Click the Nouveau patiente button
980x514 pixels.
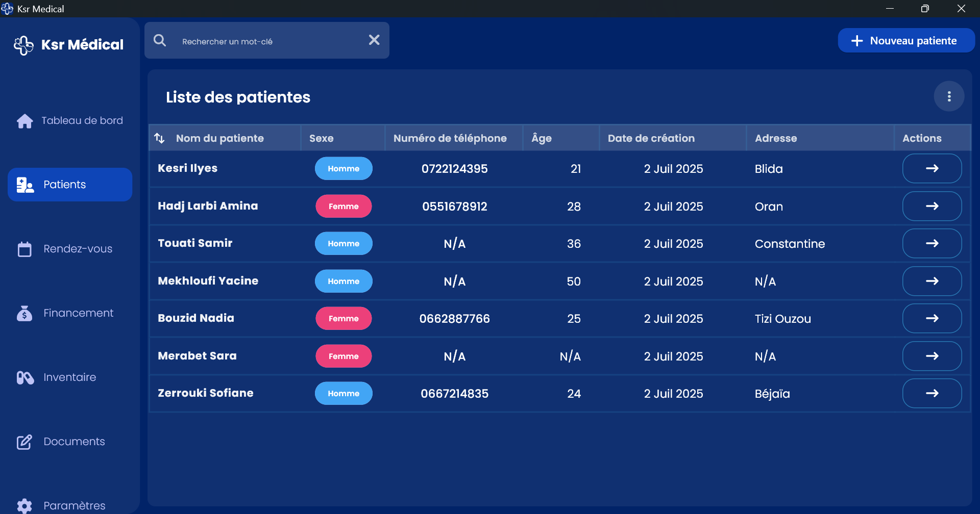(905, 41)
